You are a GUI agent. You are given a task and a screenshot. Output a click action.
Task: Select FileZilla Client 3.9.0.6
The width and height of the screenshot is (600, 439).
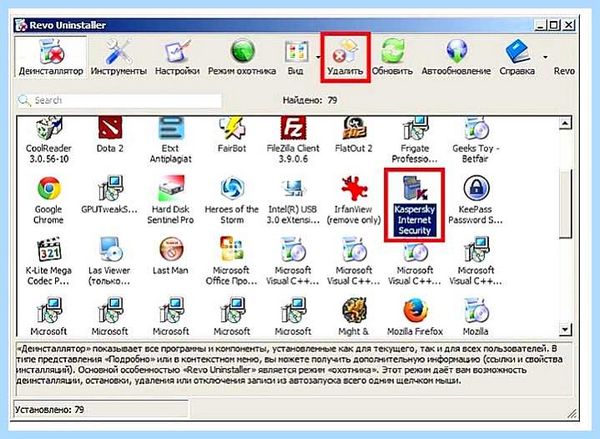click(x=293, y=141)
